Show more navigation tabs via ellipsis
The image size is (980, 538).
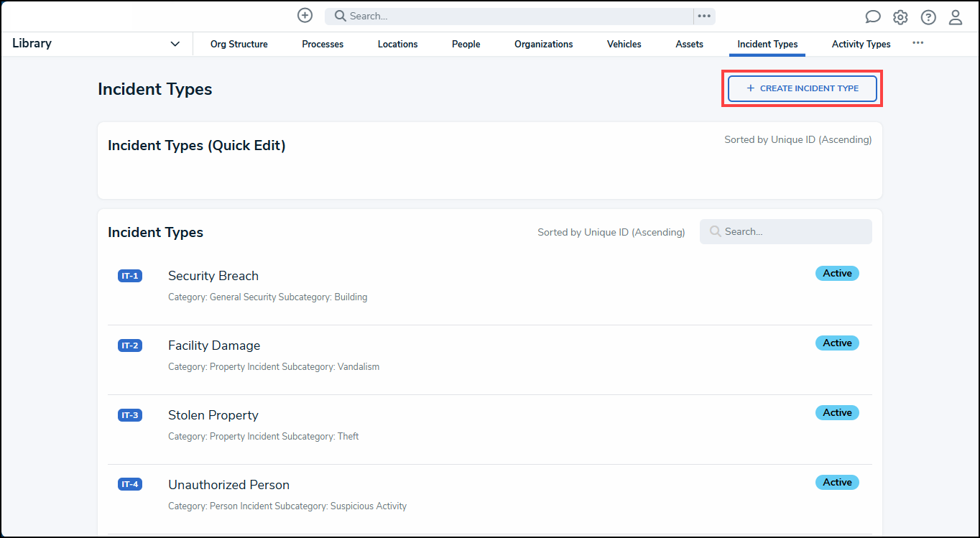(917, 43)
